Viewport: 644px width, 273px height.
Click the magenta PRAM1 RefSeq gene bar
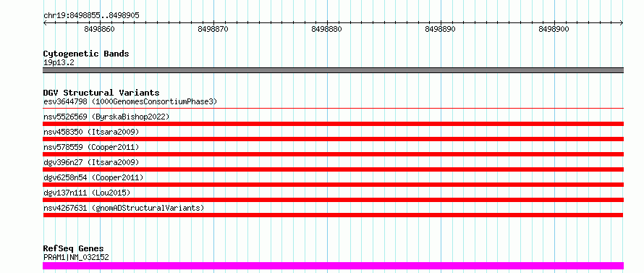[x=333, y=266]
